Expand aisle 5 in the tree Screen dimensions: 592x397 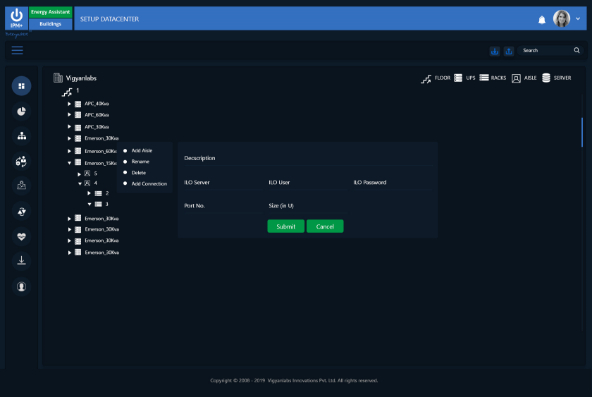[x=79, y=174]
